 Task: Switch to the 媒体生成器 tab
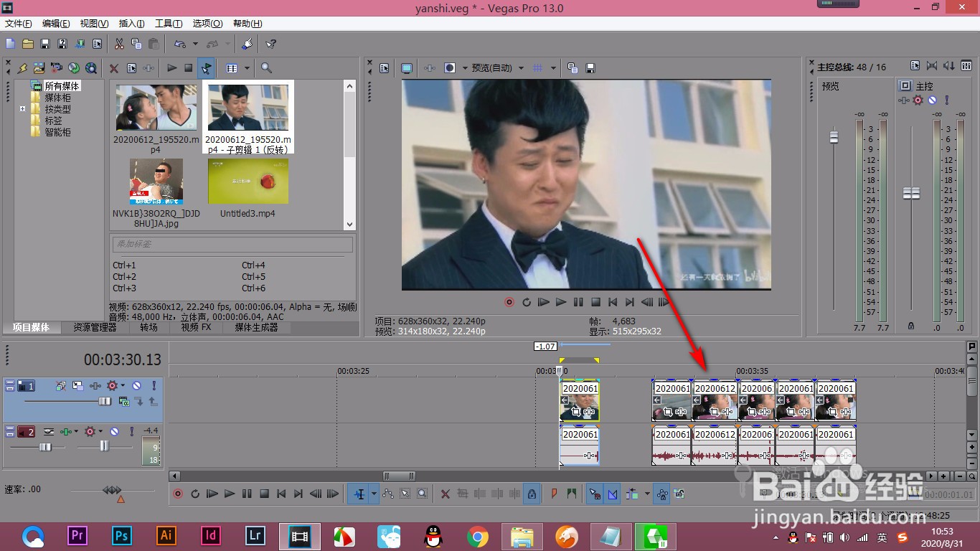pos(256,327)
